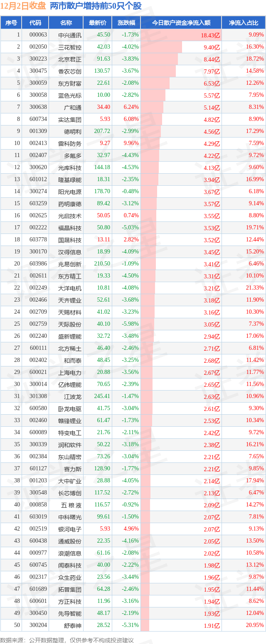Click the 245.41 price of 江波龙
This screenshot has height=644, width=266.
(102, 396)
